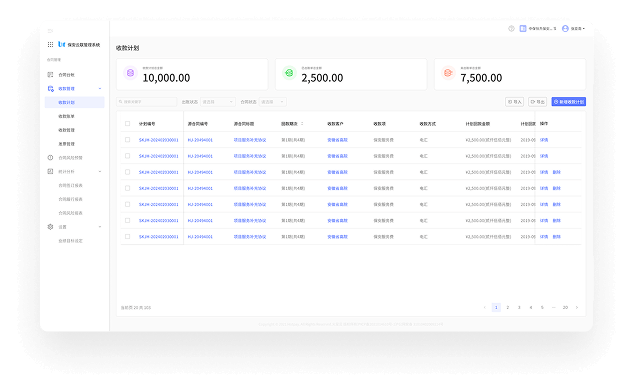
Task: Click the 统计分析 chart icon in the sidebar
Action: point(50,171)
